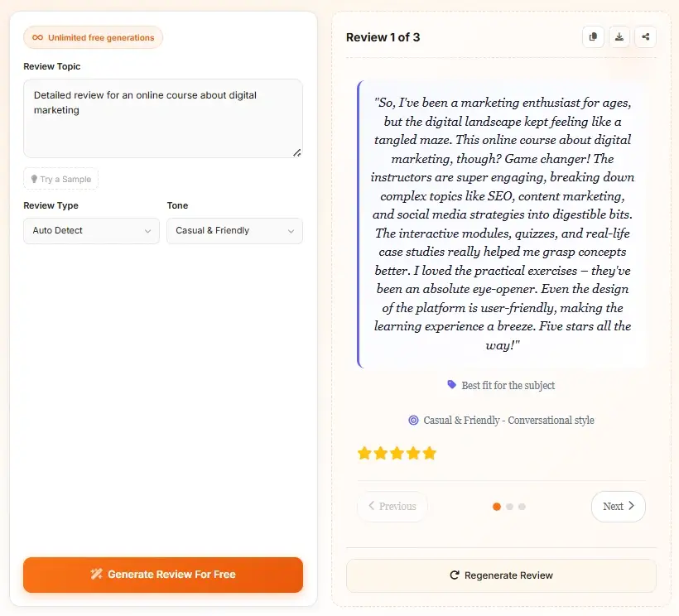Click the Previous review button

(392, 506)
